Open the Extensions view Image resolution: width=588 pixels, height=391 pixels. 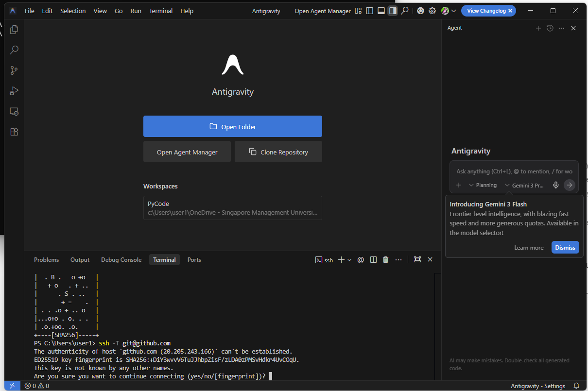(x=14, y=132)
